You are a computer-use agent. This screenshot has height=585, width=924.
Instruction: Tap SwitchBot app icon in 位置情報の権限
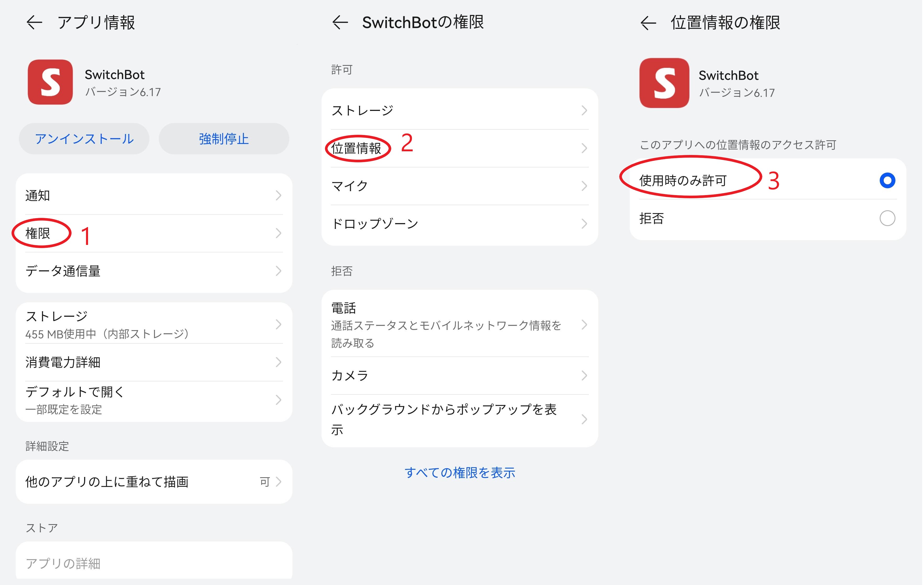(x=664, y=83)
